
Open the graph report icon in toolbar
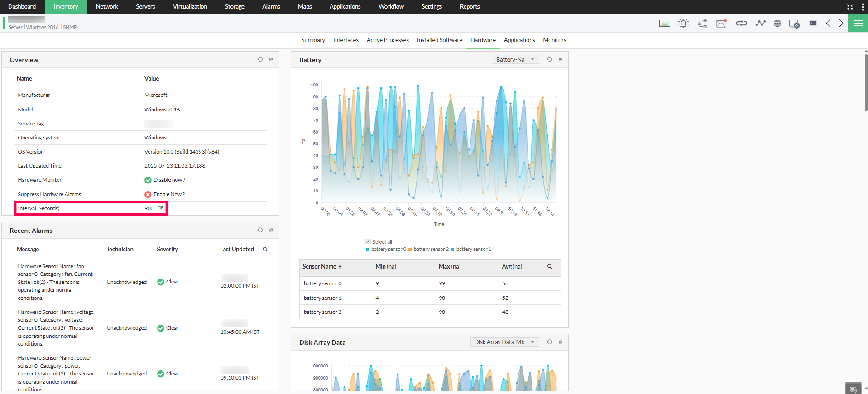point(664,24)
